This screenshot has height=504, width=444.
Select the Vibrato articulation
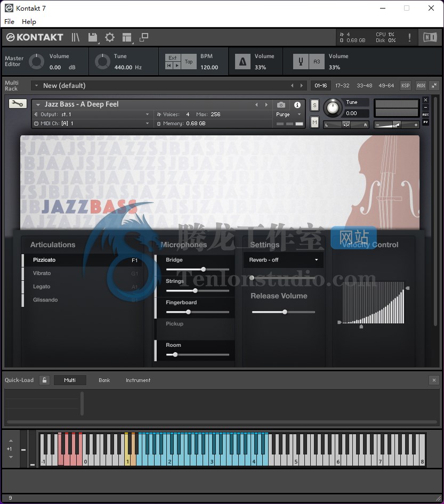tap(82, 273)
